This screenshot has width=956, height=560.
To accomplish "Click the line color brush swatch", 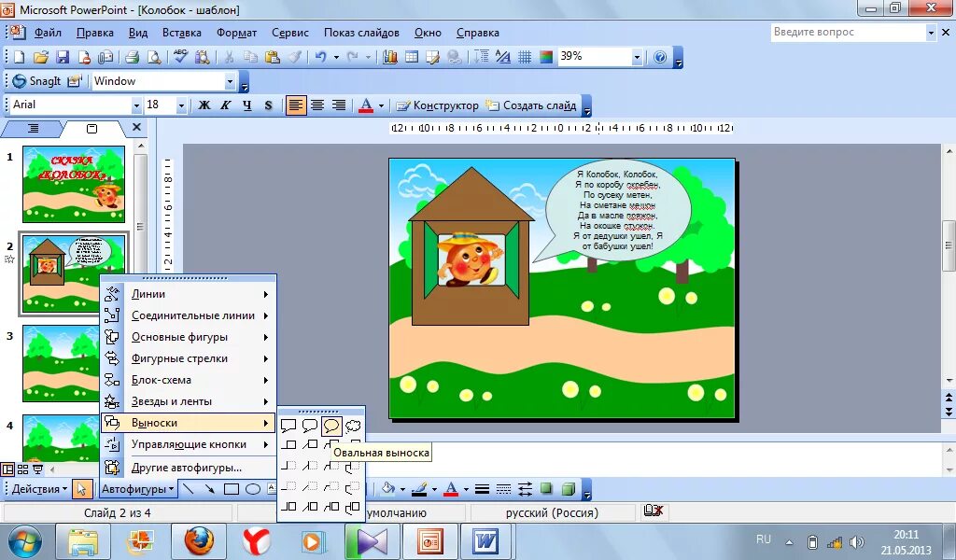I will point(419,489).
